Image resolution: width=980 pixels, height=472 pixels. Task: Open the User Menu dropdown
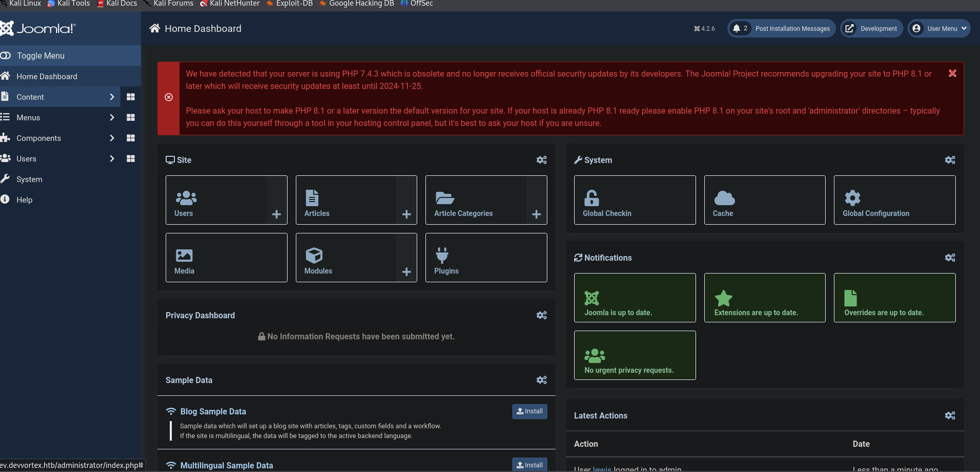coord(939,29)
